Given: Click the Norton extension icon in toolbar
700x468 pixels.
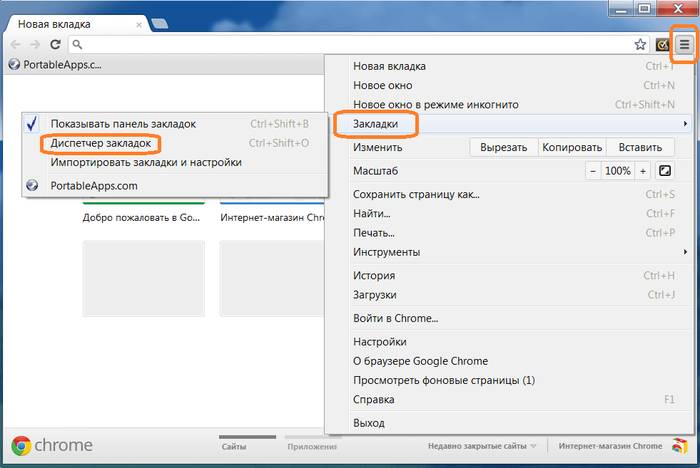Looking at the screenshot, I should (x=662, y=45).
